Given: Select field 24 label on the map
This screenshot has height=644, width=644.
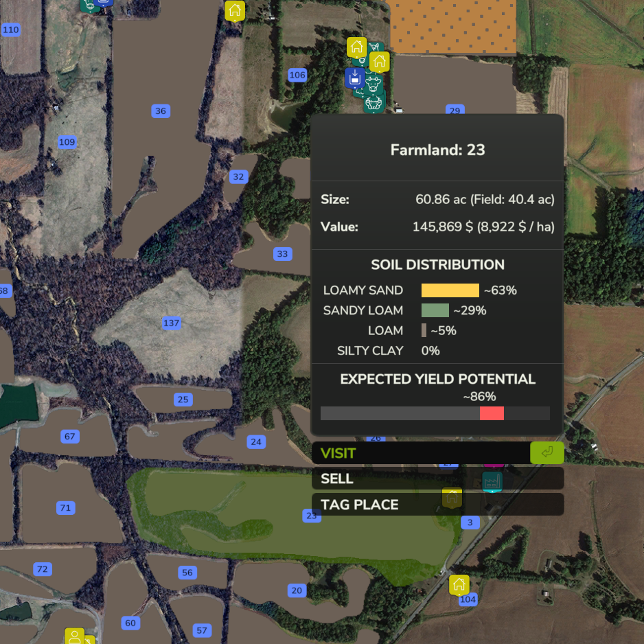Looking at the screenshot, I should (256, 441).
